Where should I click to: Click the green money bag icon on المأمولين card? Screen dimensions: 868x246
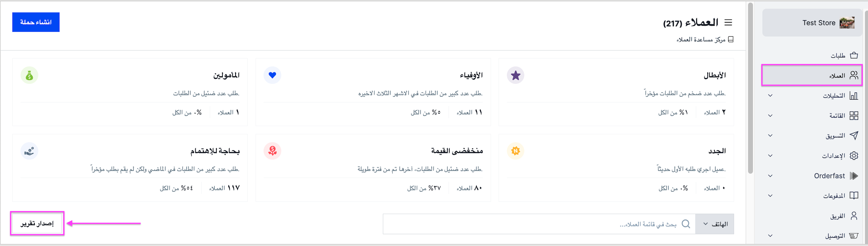(x=30, y=75)
